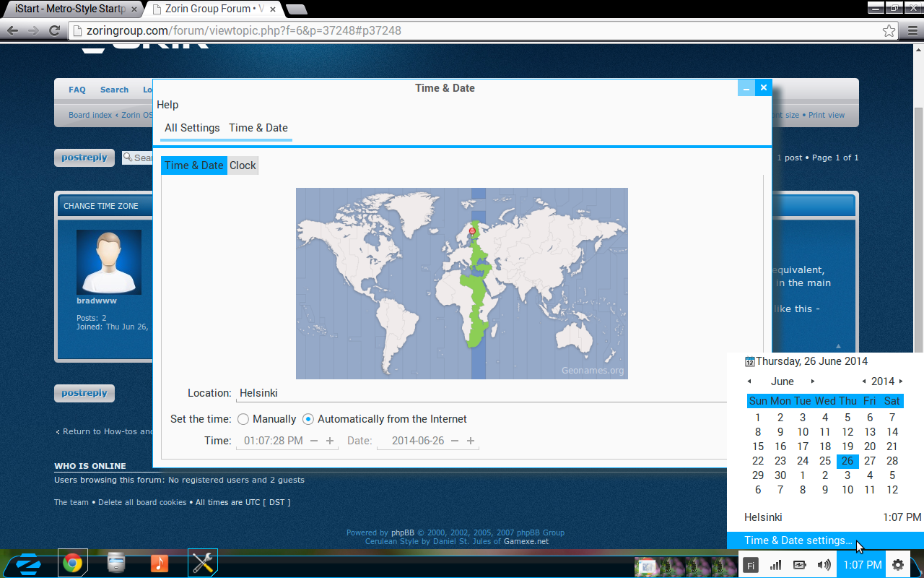924x578 pixels.
Task: Click the network signal tray icon
Action: (x=776, y=565)
